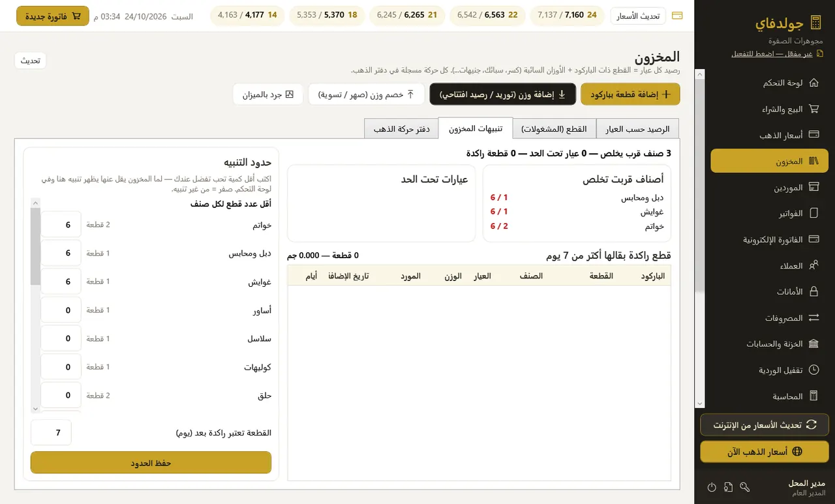Go to the دفتر حركة الذهب tab
The height and width of the screenshot is (504, 835).
click(x=401, y=129)
